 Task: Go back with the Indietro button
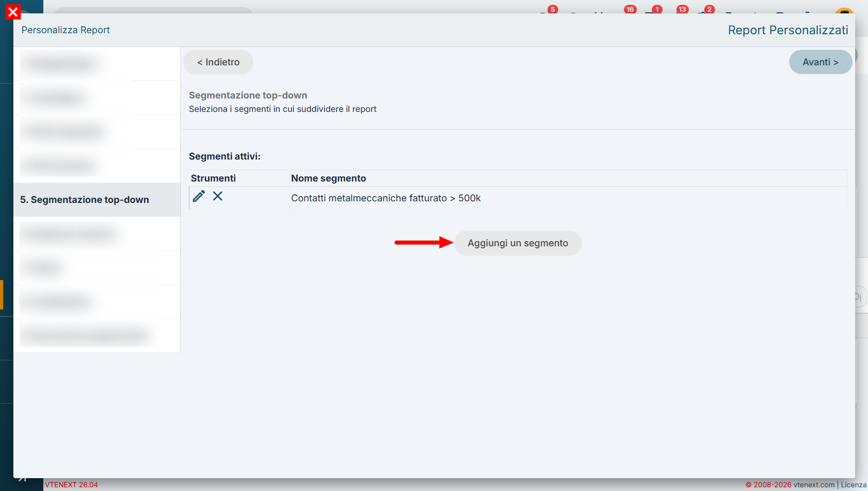[218, 62]
